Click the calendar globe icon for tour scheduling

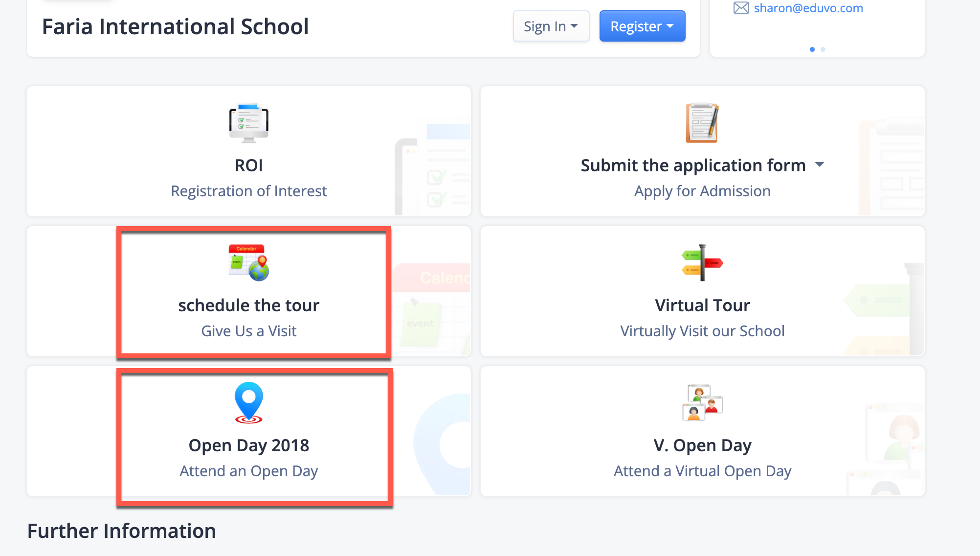249,263
